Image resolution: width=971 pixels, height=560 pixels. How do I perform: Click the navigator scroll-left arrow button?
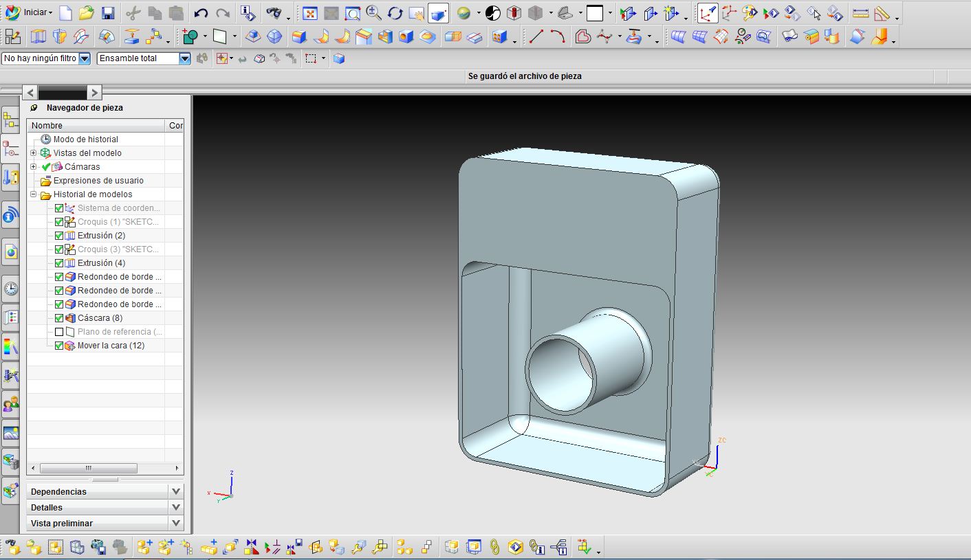pos(30,92)
